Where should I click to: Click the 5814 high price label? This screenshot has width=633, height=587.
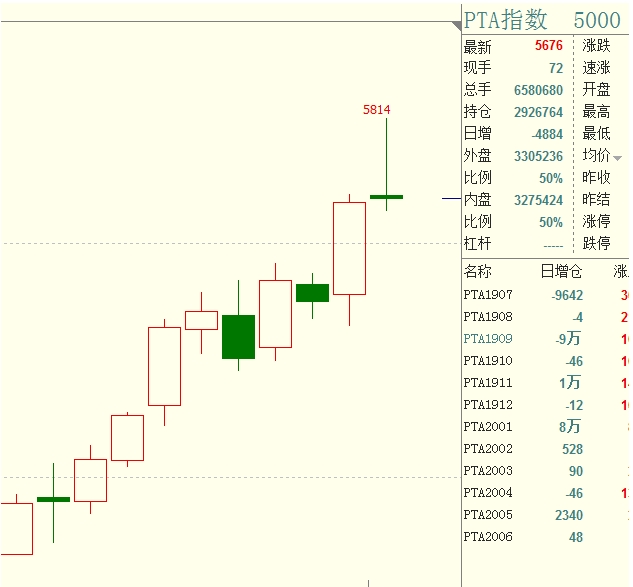click(376, 110)
